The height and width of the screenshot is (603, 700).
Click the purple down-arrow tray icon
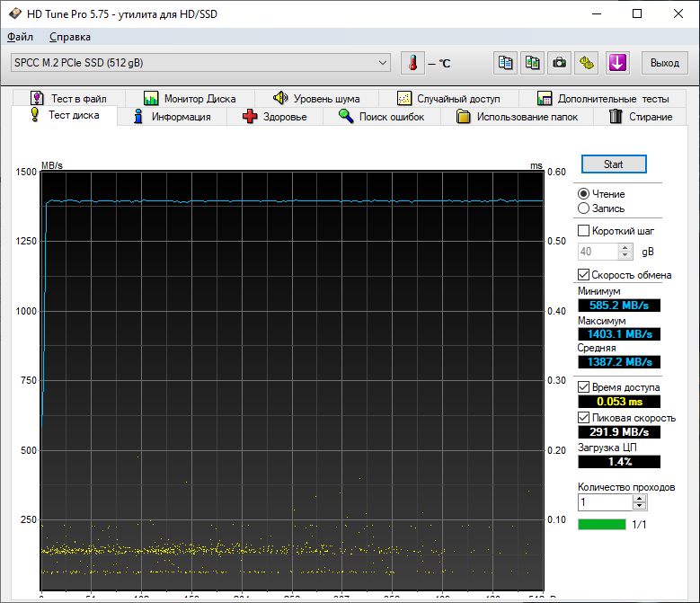coord(617,63)
